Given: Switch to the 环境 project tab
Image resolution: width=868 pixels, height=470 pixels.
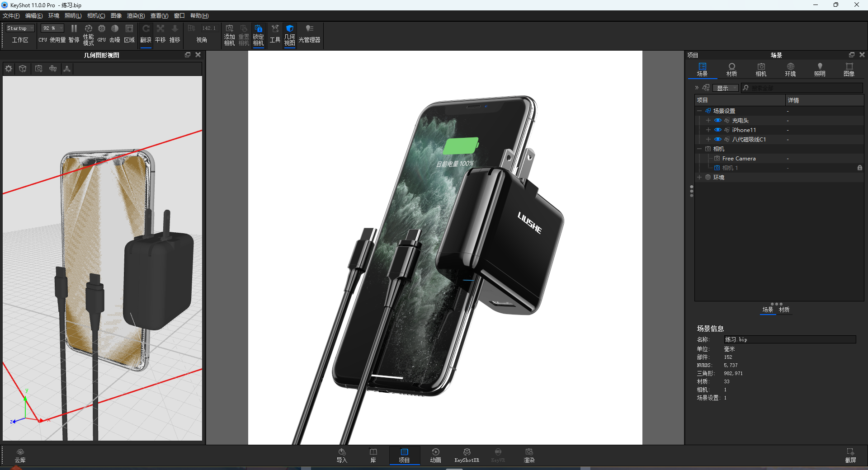Looking at the screenshot, I should tap(791, 70).
